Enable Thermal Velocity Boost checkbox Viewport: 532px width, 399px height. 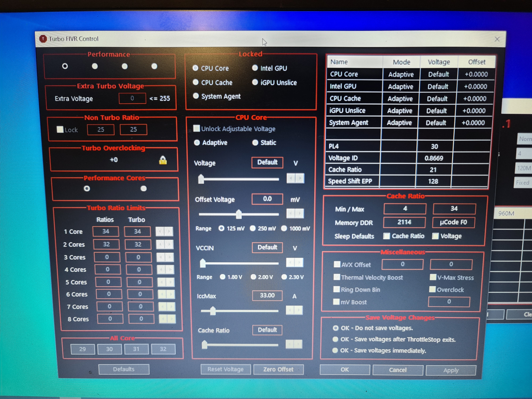click(337, 277)
